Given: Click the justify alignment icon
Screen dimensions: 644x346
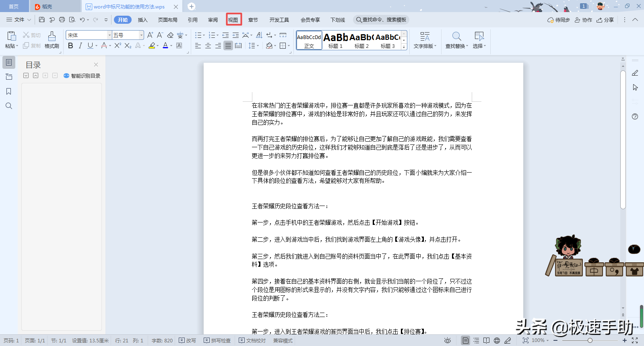Looking at the screenshot, I should pyautogui.click(x=228, y=46).
